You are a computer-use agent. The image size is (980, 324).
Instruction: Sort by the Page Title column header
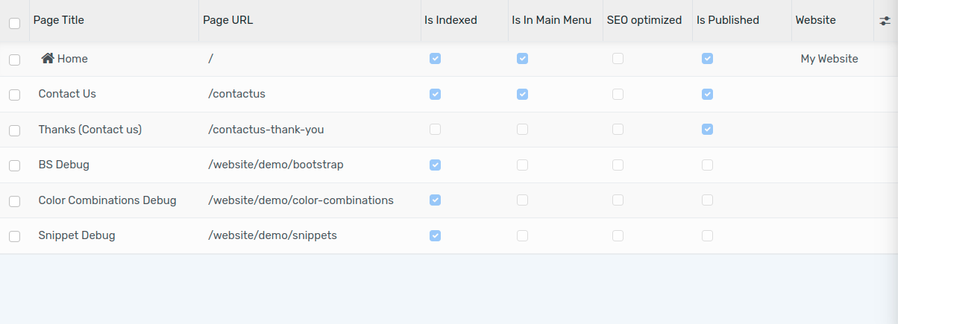click(x=59, y=20)
